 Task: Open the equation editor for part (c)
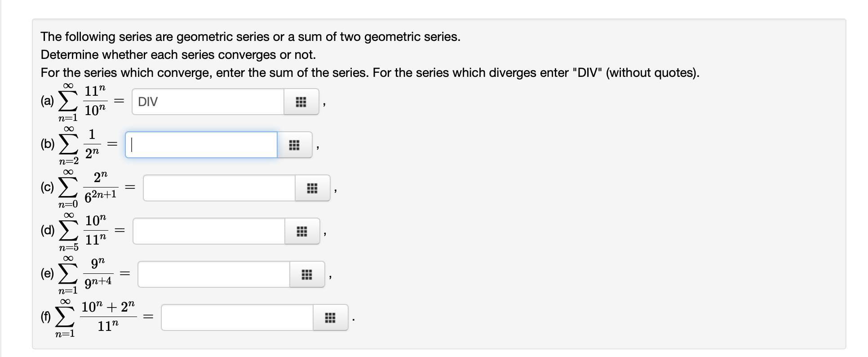pos(313,187)
